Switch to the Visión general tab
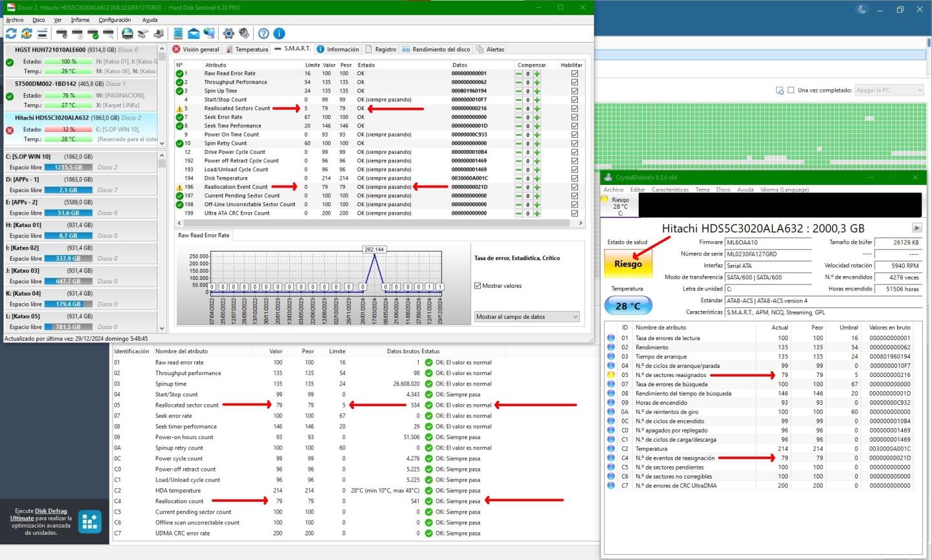The image size is (932, 560). [x=196, y=49]
